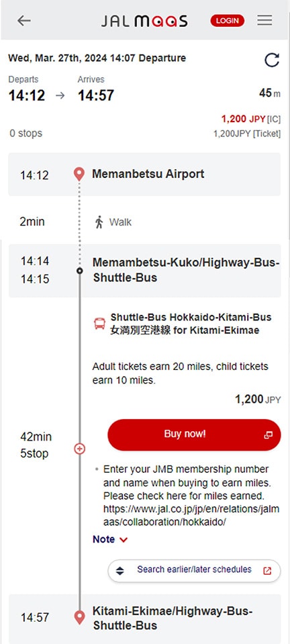Click the external link icon on Buy now

coord(269,435)
